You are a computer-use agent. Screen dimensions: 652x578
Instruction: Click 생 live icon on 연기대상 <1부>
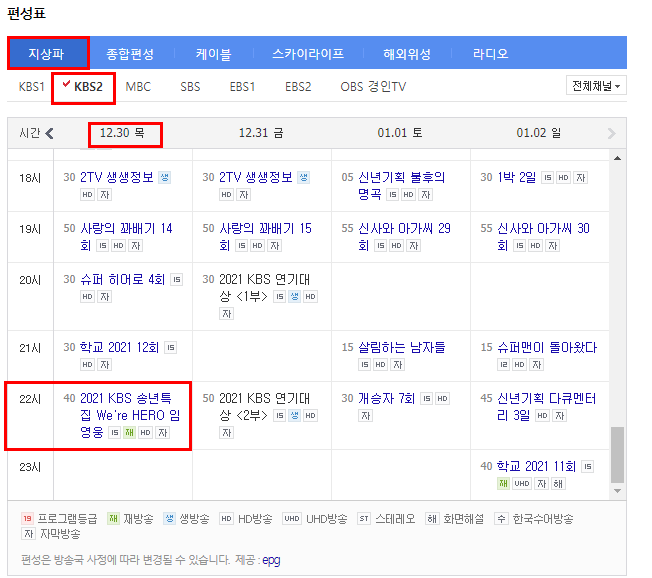click(294, 296)
